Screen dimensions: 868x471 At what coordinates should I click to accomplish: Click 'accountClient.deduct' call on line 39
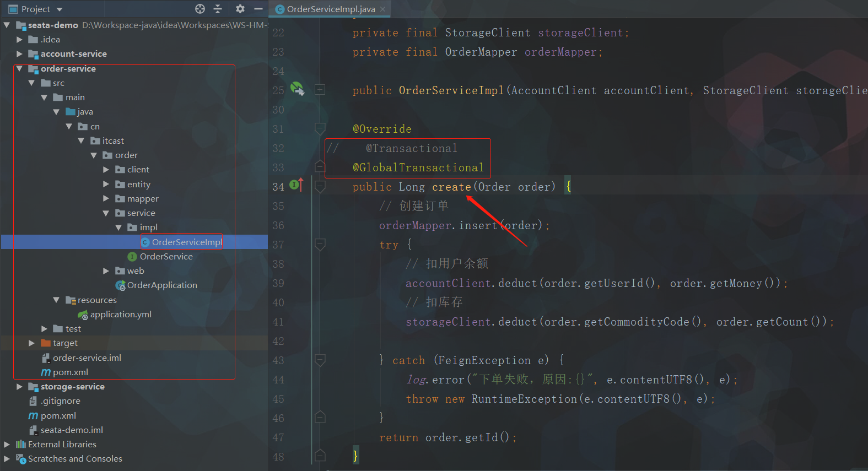[471, 283]
